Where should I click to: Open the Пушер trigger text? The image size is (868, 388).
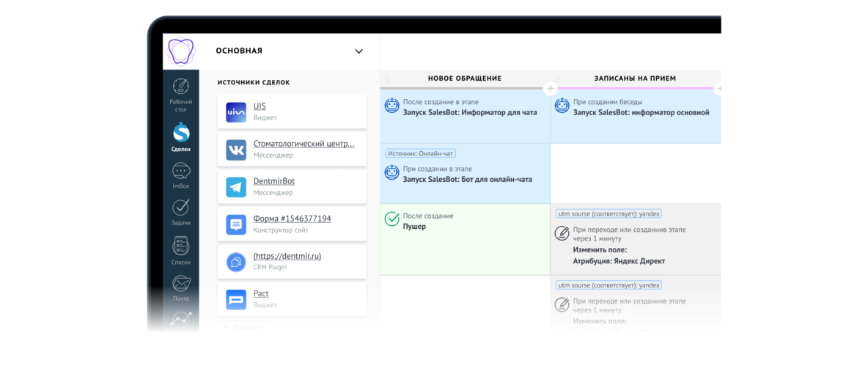[x=415, y=227]
